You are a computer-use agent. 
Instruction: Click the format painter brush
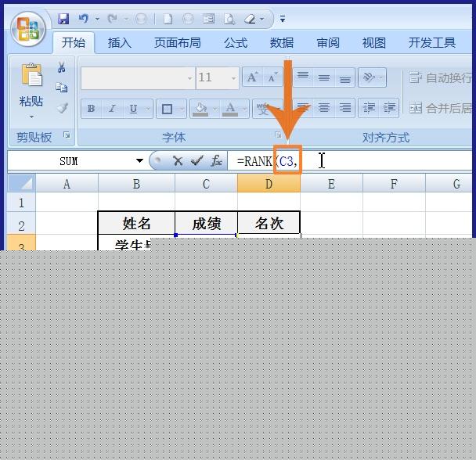point(62,108)
